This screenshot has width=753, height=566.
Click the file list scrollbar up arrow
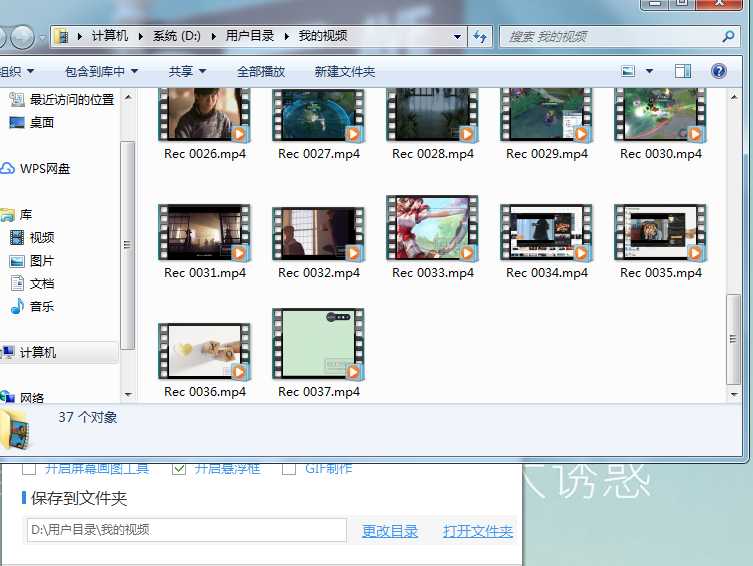tap(733, 96)
